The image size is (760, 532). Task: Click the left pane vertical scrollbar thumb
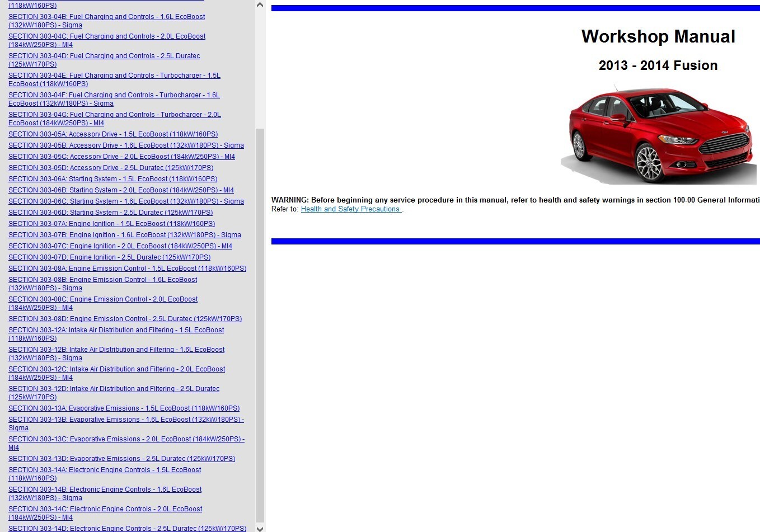(x=260, y=325)
